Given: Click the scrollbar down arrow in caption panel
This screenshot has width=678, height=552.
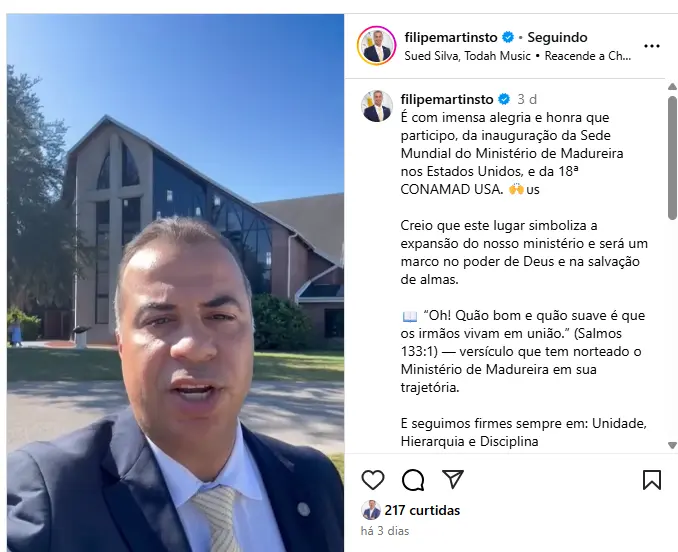Looking at the screenshot, I should click(x=672, y=445).
